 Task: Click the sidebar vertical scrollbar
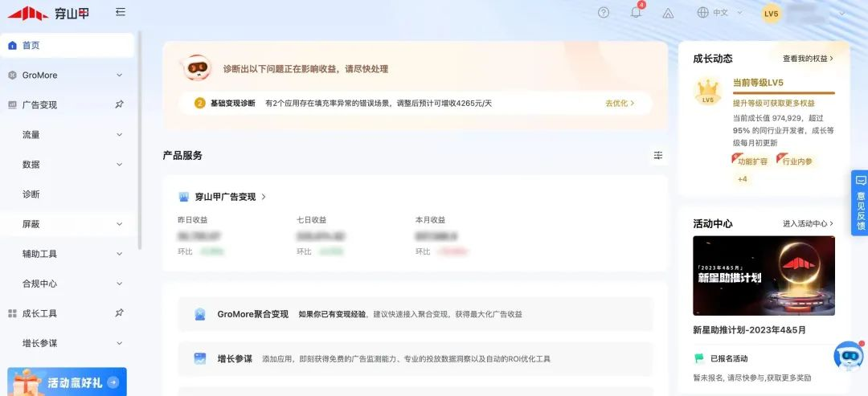coord(140,141)
